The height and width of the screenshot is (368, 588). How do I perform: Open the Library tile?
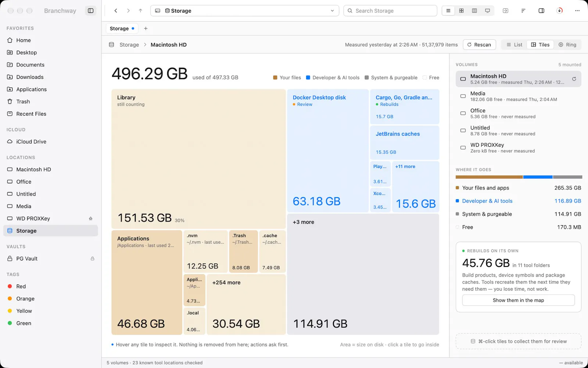198,159
